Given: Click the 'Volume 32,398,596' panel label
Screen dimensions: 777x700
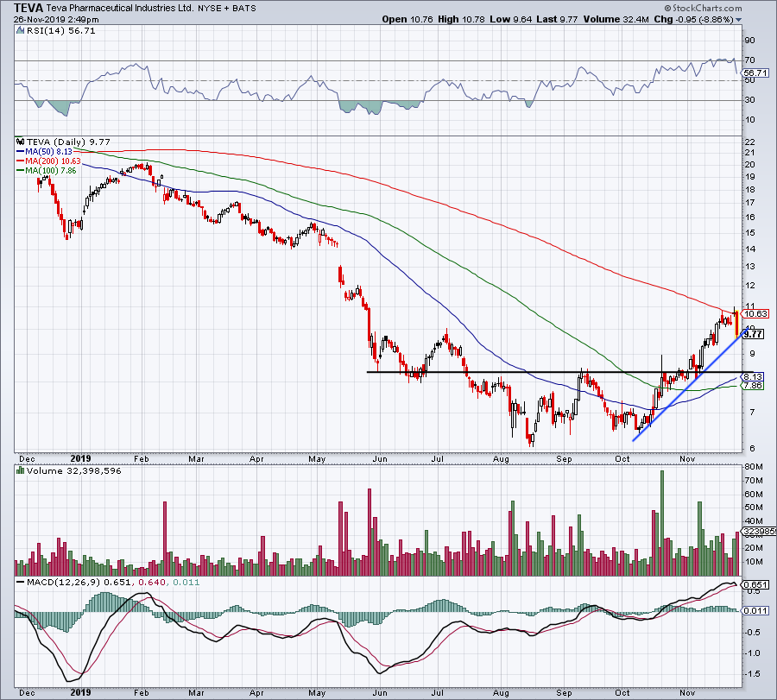Looking at the screenshot, I should tap(74, 470).
